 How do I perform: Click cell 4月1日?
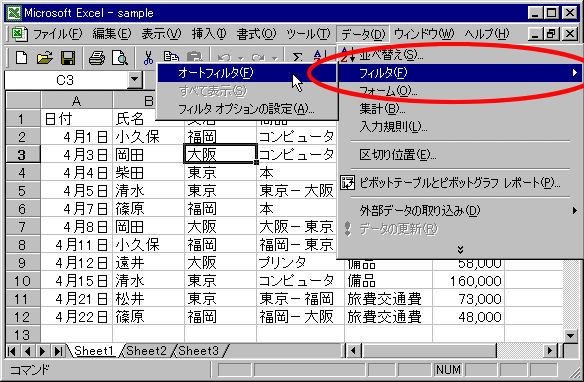click(76, 137)
